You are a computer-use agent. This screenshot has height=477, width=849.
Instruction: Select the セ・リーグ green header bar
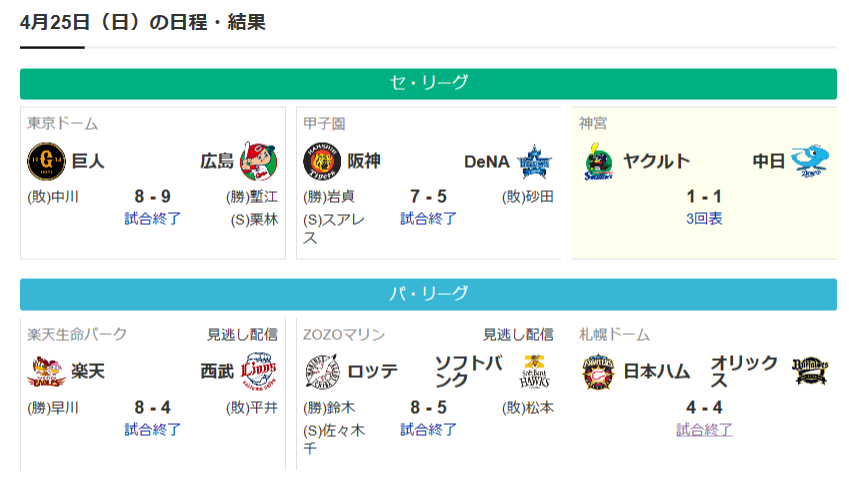tap(428, 84)
